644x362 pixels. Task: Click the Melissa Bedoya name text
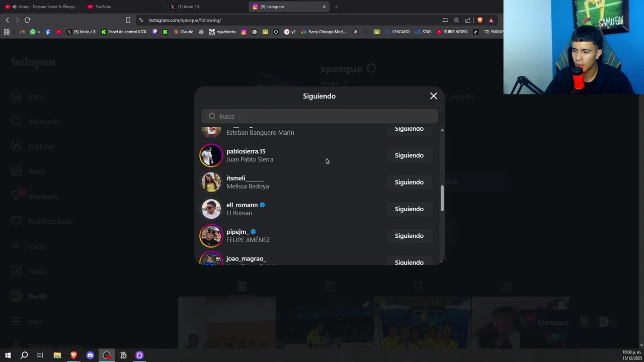(248, 186)
